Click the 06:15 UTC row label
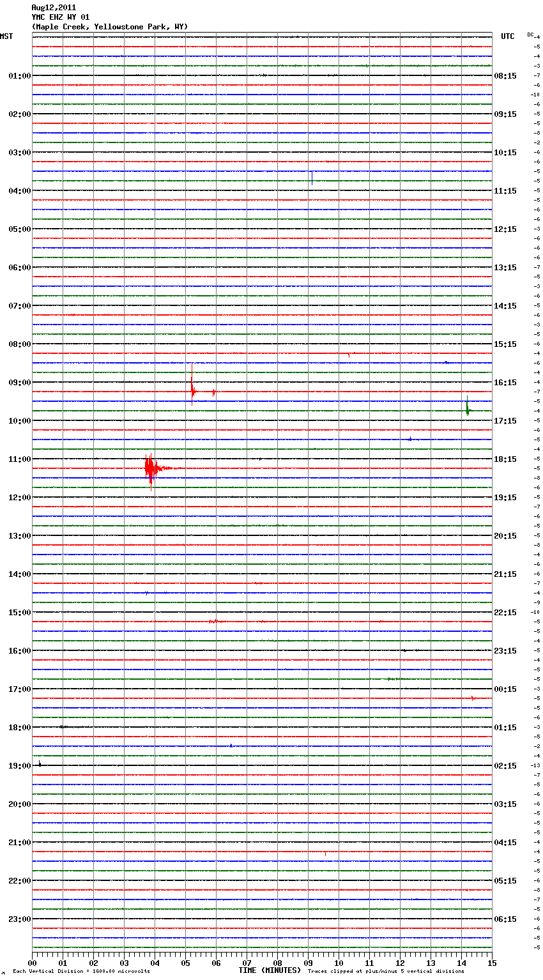Viewport: 543px width, 980px height. (505, 919)
